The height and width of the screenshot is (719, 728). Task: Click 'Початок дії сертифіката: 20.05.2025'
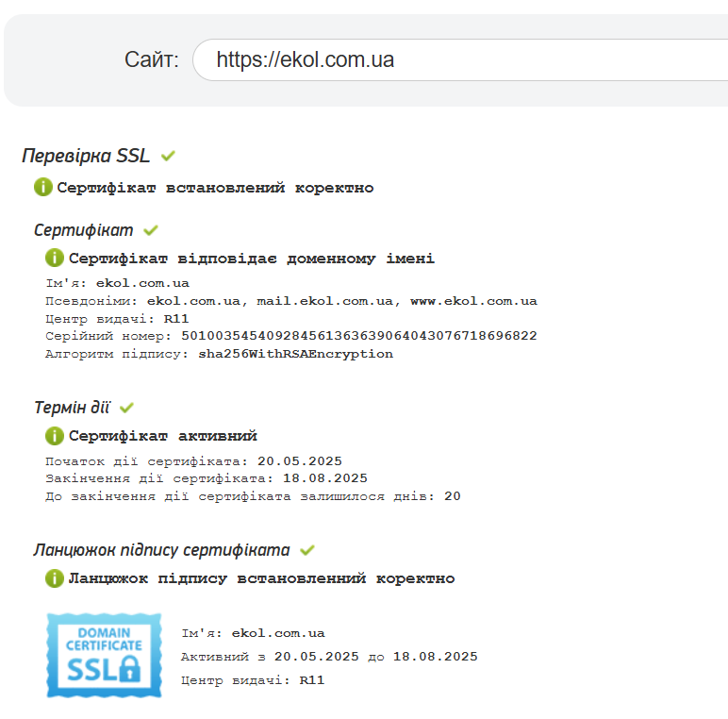click(193, 461)
